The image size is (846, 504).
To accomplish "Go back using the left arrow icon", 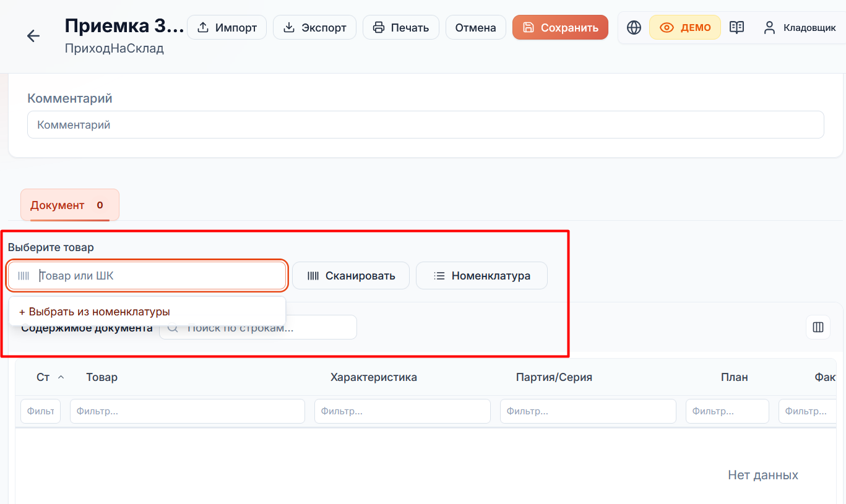I will point(33,36).
